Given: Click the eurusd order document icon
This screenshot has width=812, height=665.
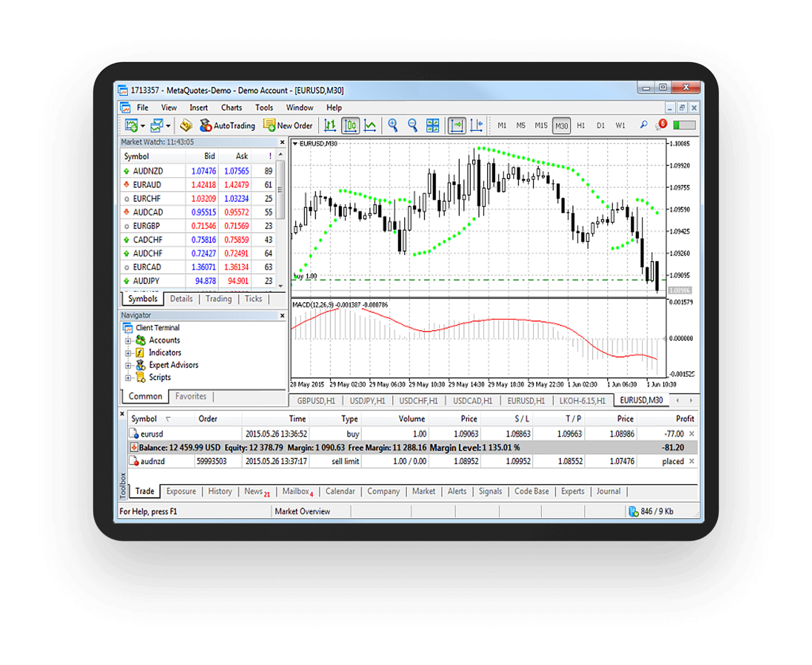Looking at the screenshot, I should pos(134,434).
